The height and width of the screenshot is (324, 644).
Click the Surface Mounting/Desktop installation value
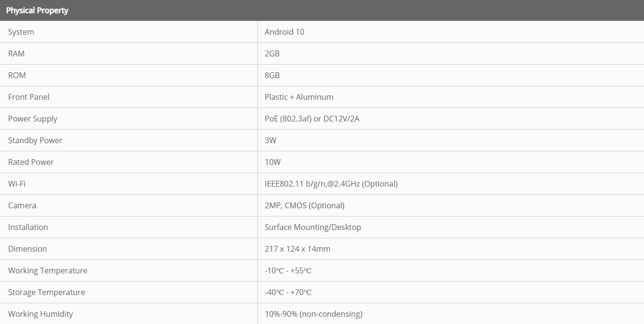(313, 227)
